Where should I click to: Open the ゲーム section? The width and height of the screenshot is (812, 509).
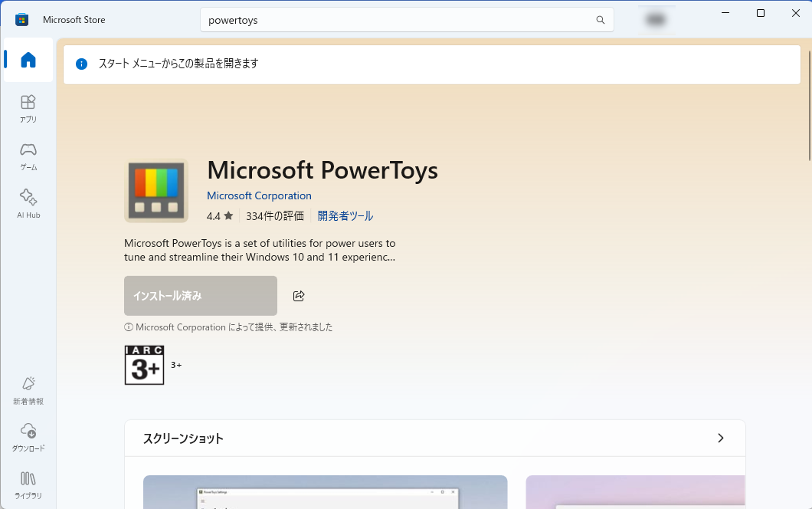[x=28, y=156]
